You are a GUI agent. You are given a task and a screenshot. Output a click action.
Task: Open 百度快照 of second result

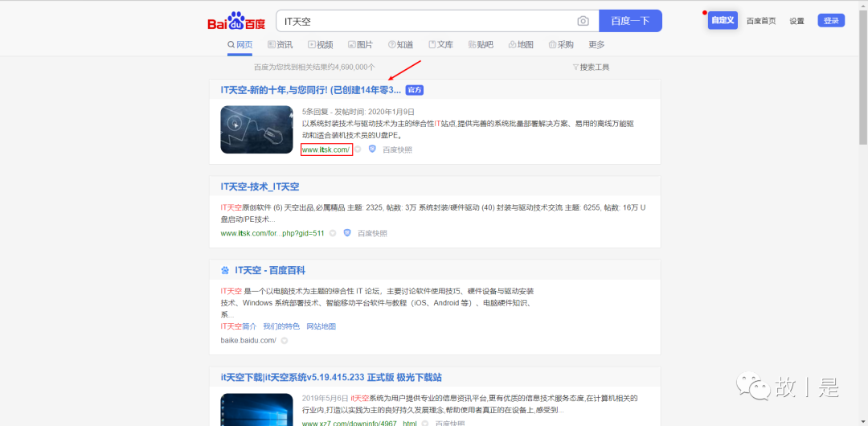373,233
